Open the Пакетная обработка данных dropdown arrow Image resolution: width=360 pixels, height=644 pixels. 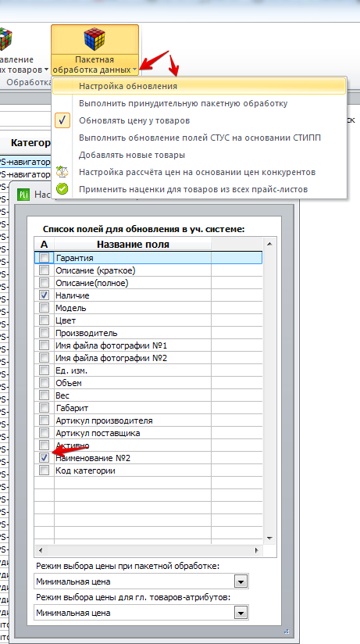[x=135, y=70]
